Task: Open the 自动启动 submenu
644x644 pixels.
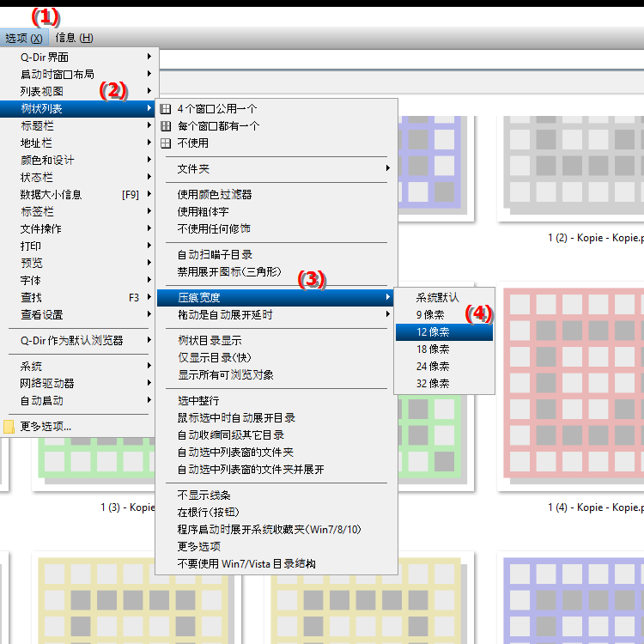Action: click(x=77, y=400)
